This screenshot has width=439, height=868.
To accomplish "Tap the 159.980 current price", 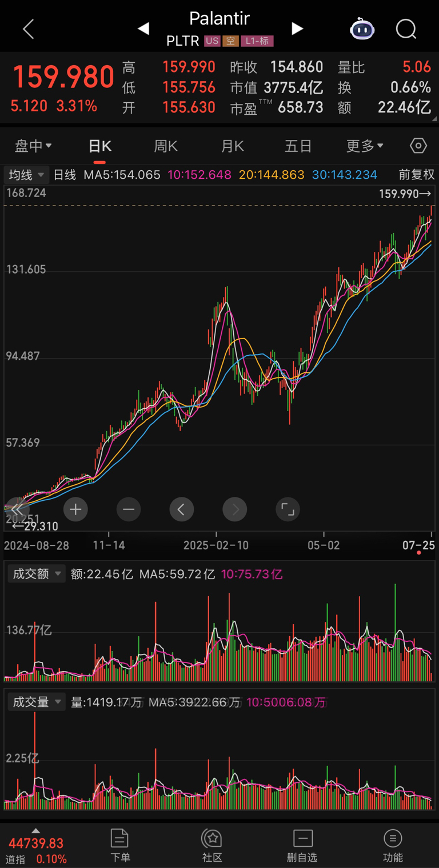I will tap(63, 77).
